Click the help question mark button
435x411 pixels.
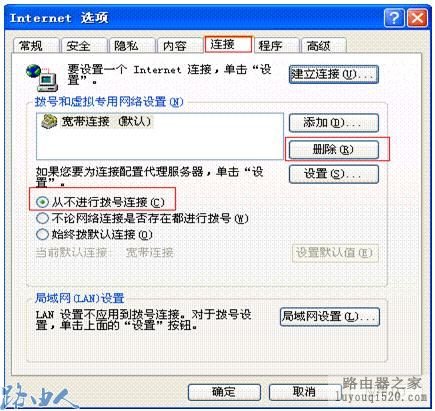point(394,18)
